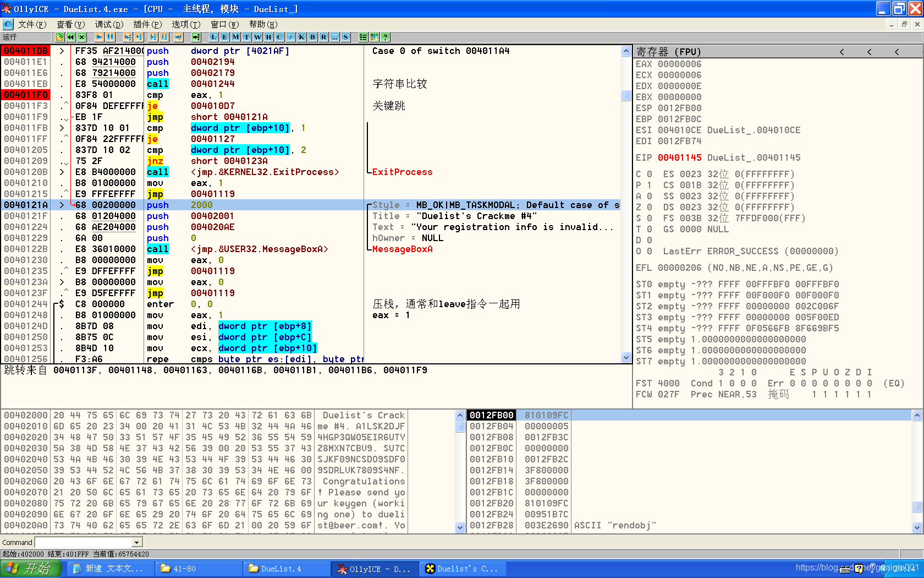Open the 选项(T) menu
Viewport: 924px width, 578px height.
[x=186, y=24]
